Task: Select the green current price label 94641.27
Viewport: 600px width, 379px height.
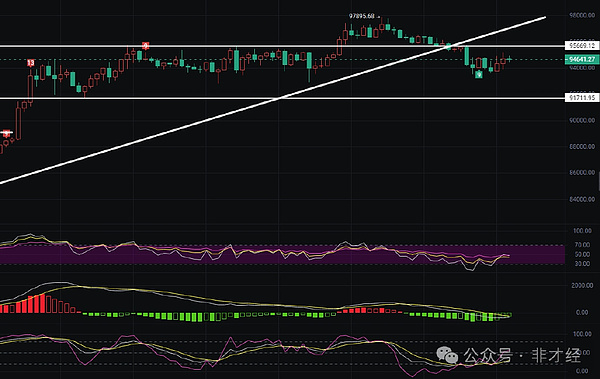Action: click(582, 59)
